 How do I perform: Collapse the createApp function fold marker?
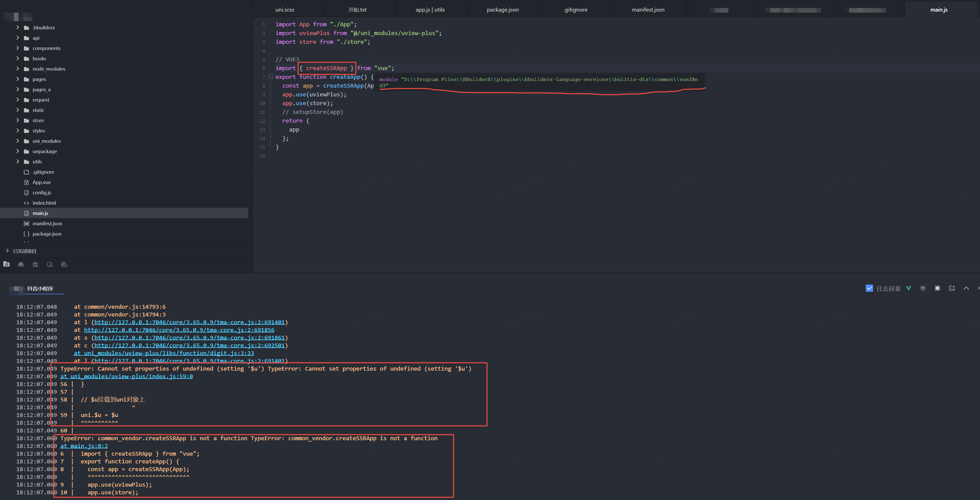(x=270, y=77)
